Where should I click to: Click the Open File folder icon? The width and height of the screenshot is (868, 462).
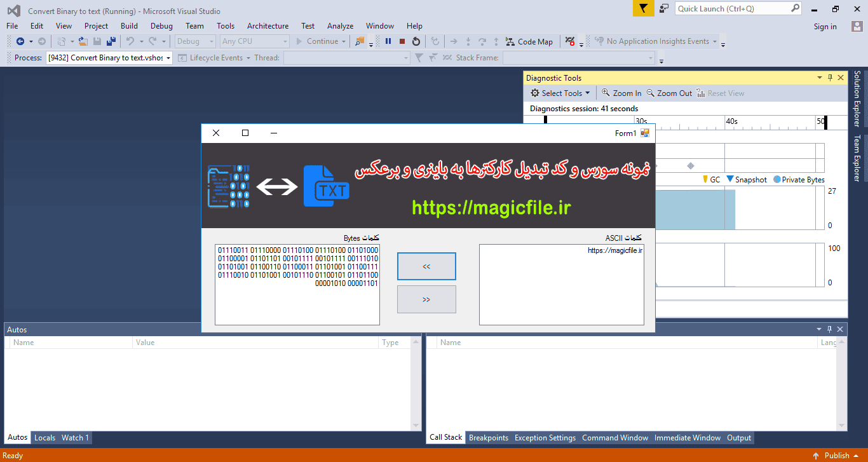coord(83,41)
